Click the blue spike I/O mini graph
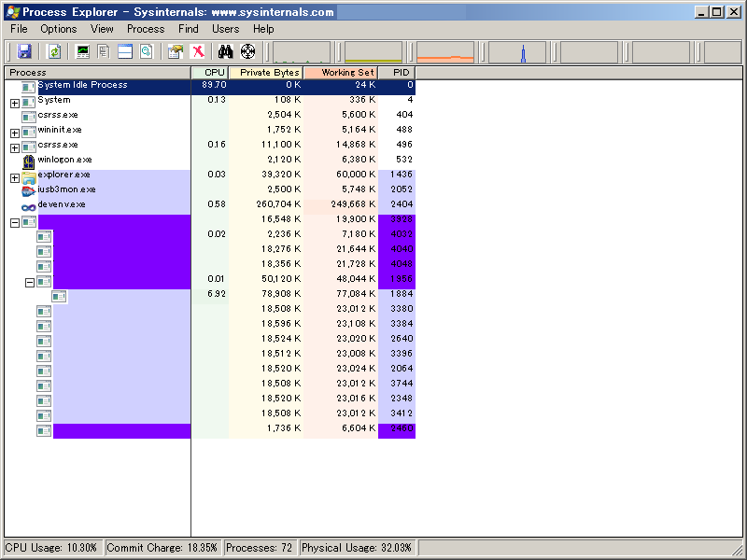This screenshot has width=747, height=560. 517,52
